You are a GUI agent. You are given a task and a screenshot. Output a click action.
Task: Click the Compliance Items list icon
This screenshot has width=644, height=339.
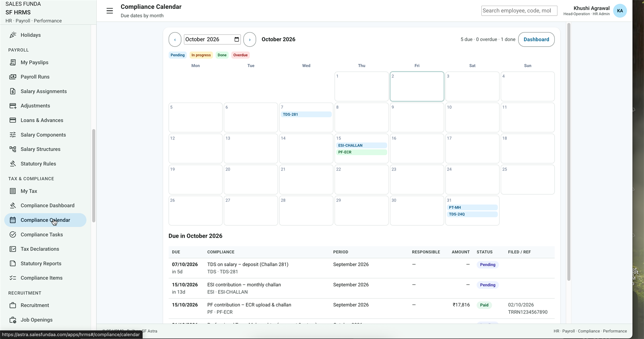click(x=13, y=278)
